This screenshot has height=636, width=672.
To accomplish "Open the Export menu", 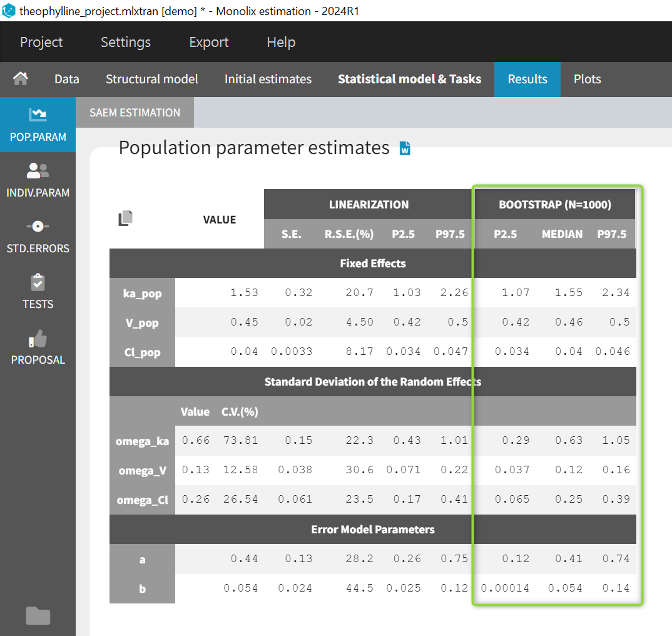I will (208, 42).
